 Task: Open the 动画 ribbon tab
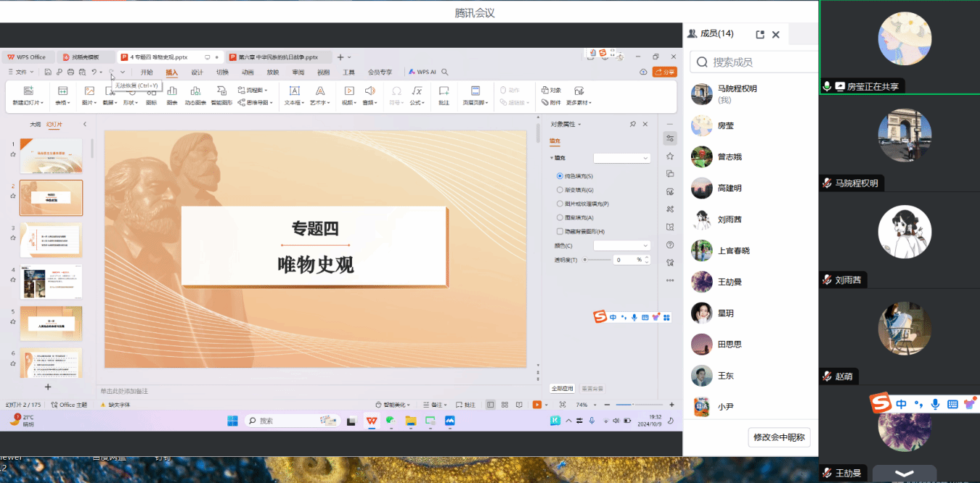(x=248, y=73)
